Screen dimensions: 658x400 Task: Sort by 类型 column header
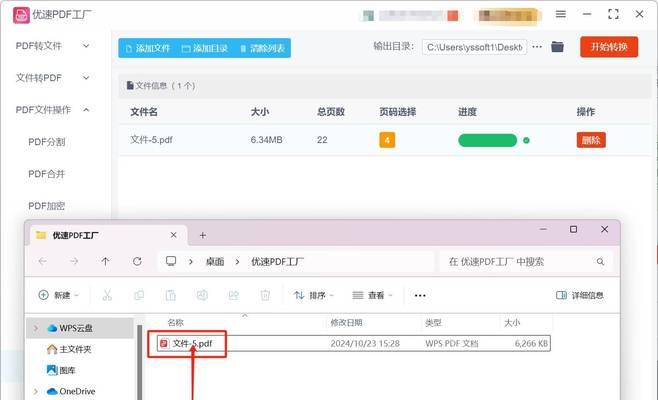pos(433,323)
